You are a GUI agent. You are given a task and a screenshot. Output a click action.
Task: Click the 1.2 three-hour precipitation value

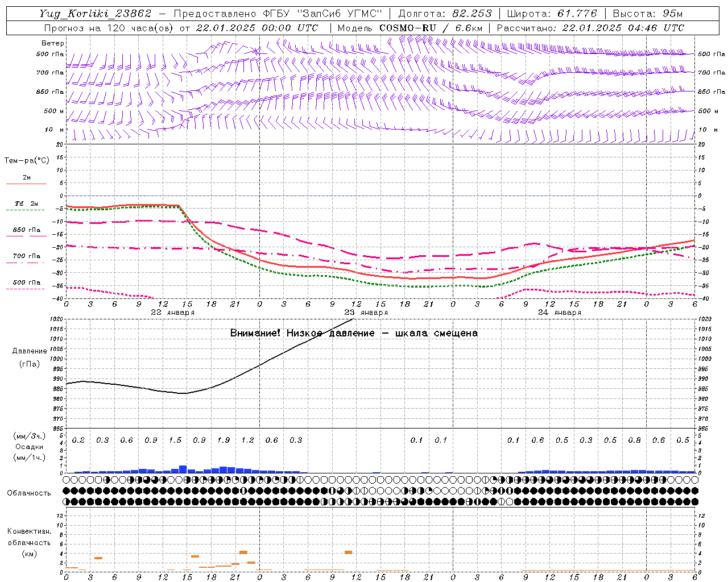tap(247, 440)
